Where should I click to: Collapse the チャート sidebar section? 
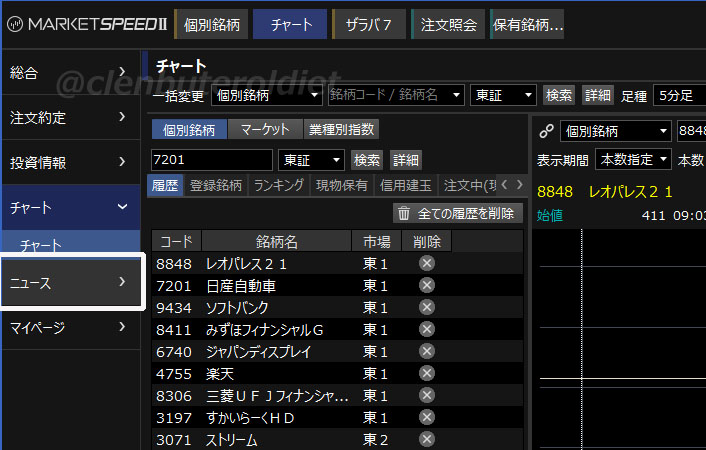(71, 207)
